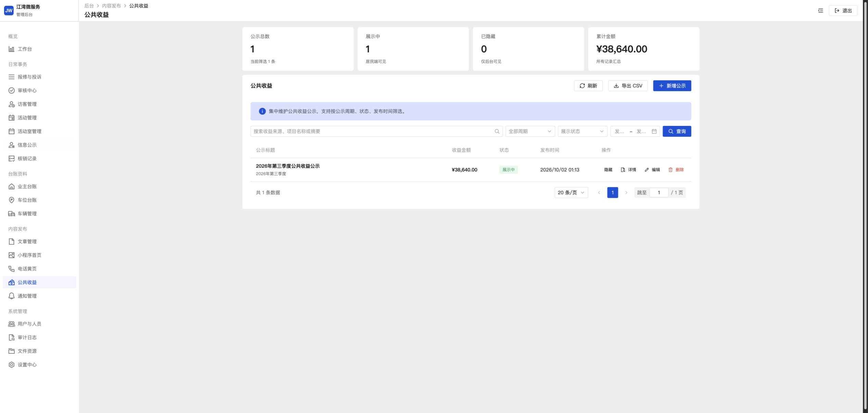Open 活动室管理 in sidebar
Image resolution: width=868 pixels, height=413 pixels.
pos(39,131)
